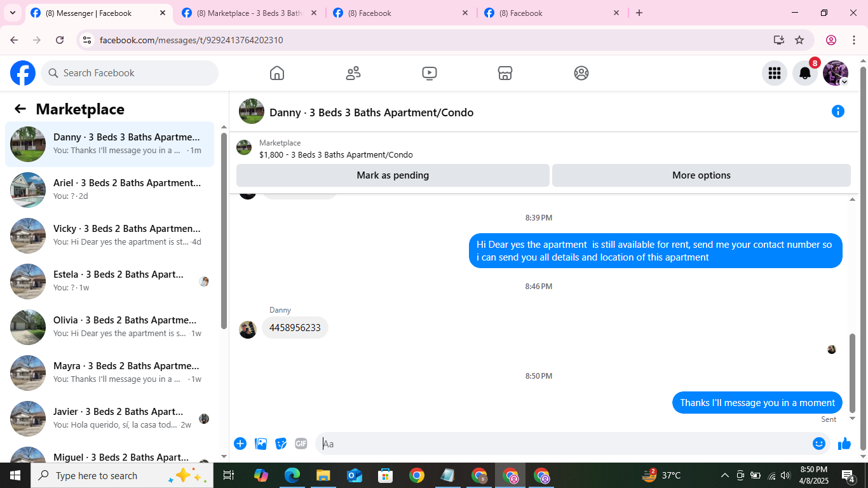The width and height of the screenshot is (868, 488).
Task: Open Chrome tab search dropdown arrow
Action: [12, 13]
